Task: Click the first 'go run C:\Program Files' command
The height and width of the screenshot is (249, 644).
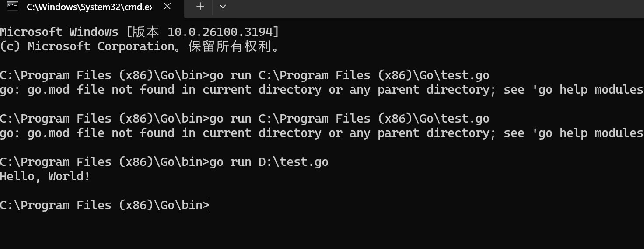Action: (x=349, y=75)
